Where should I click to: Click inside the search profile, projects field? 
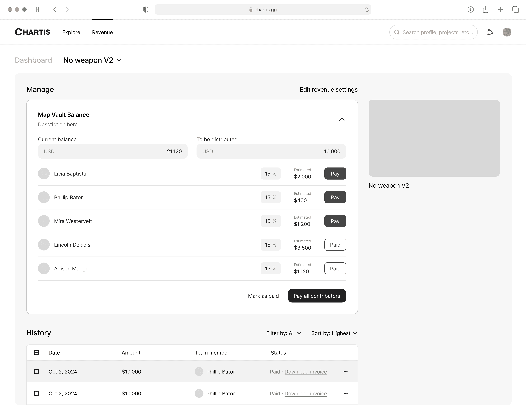(437, 32)
